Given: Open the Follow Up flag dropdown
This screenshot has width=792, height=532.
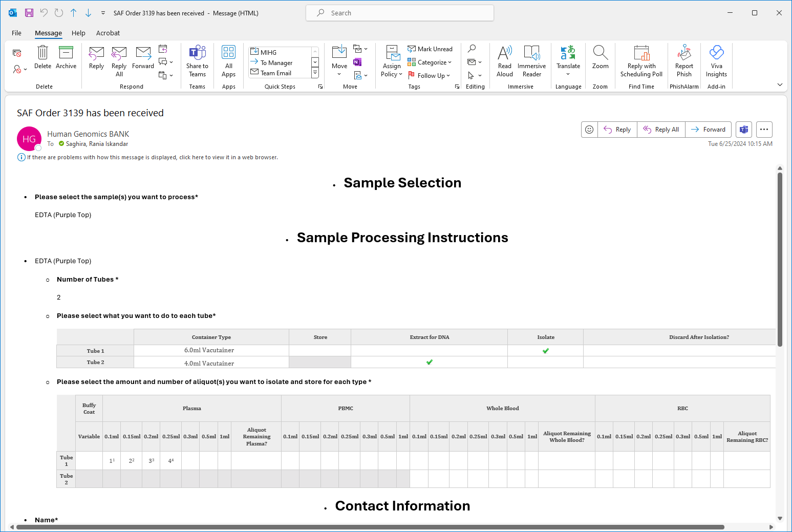Looking at the screenshot, I should 430,76.
